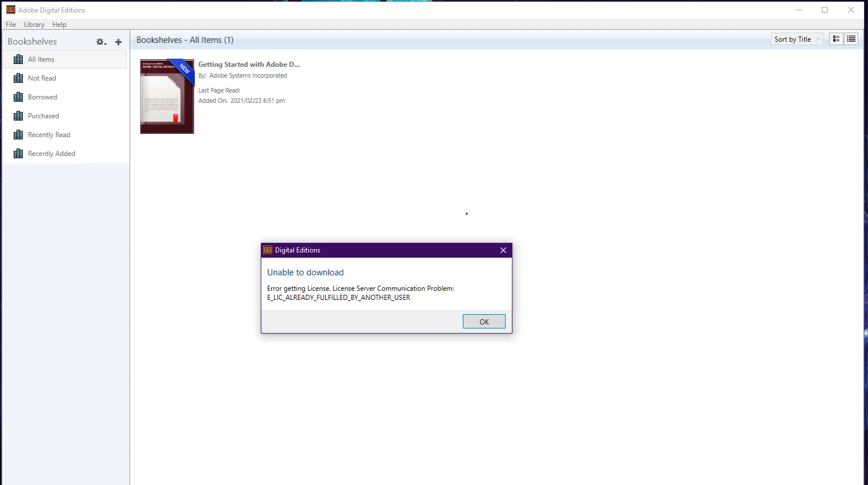Click the Purchased bookshelf icon
The width and height of the screenshot is (868, 485).
click(18, 116)
